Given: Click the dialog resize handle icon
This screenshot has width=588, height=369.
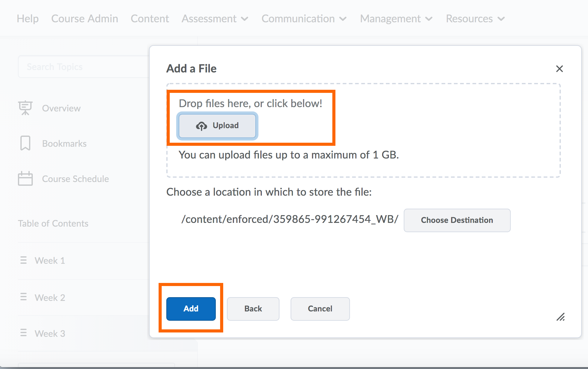Looking at the screenshot, I should [560, 317].
